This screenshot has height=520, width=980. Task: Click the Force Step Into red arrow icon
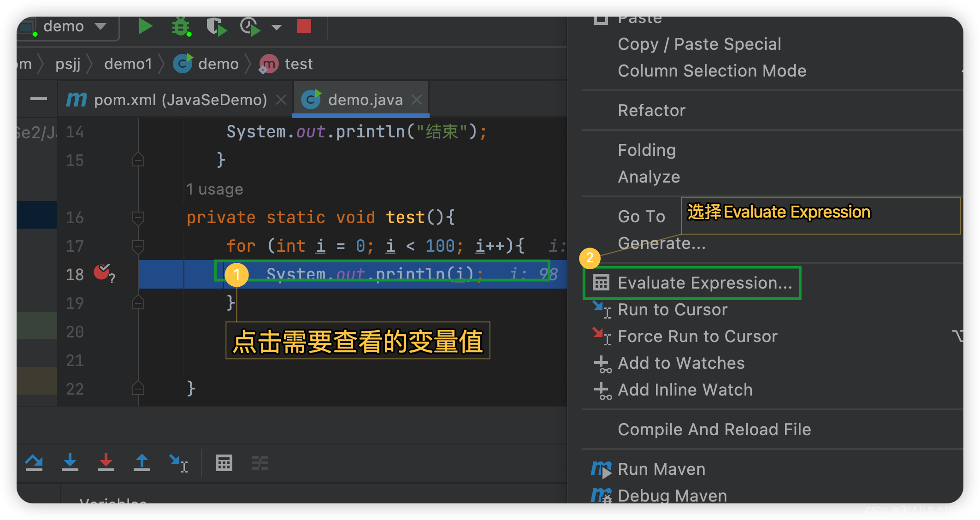[106, 462]
